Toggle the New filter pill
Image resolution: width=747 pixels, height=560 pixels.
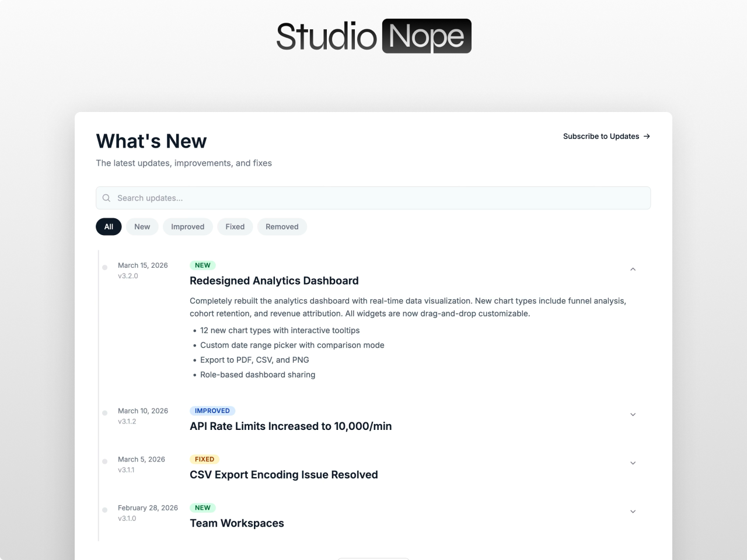click(x=142, y=226)
